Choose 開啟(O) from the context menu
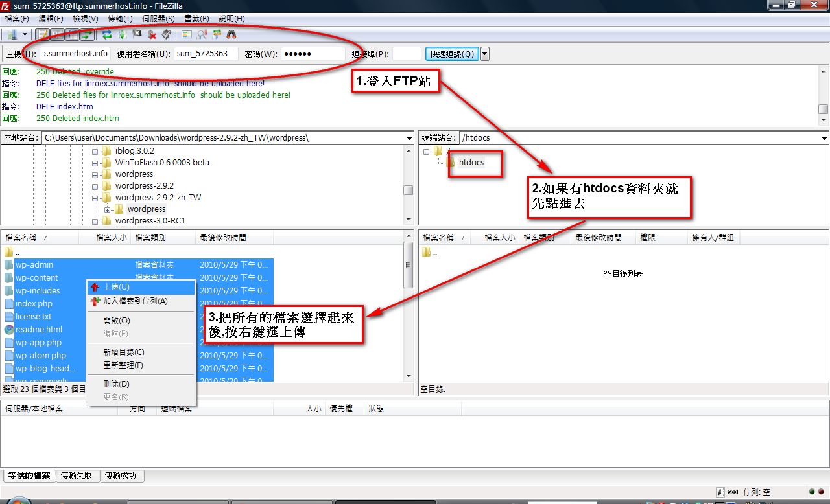Viewport: 830px width, 504px height. click(x=141, y=320)
